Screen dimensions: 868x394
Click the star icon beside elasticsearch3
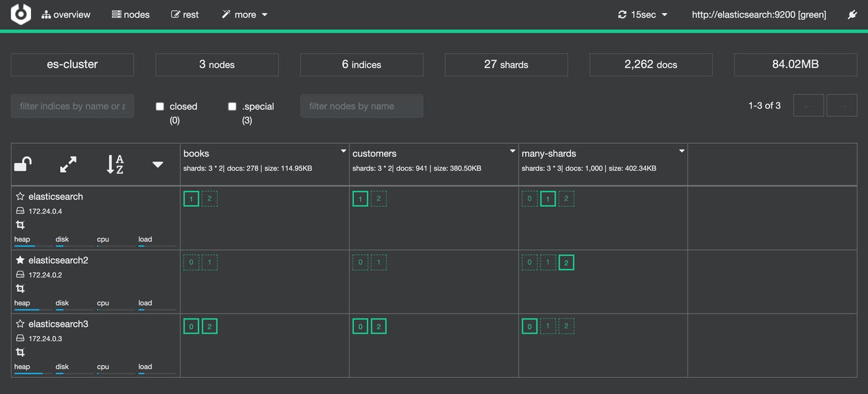coord(20,324)
